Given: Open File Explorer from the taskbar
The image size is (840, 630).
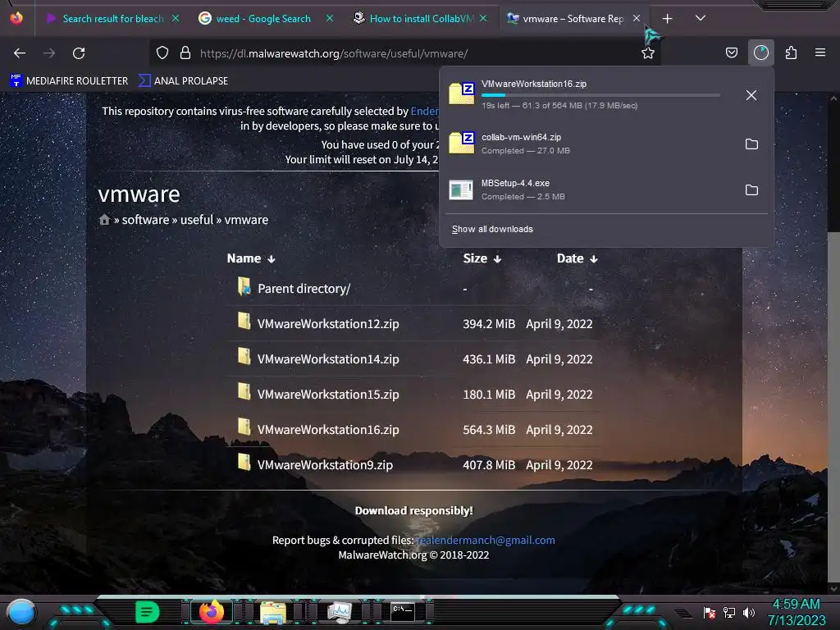Looking at the screenshot, I should 272,612.
